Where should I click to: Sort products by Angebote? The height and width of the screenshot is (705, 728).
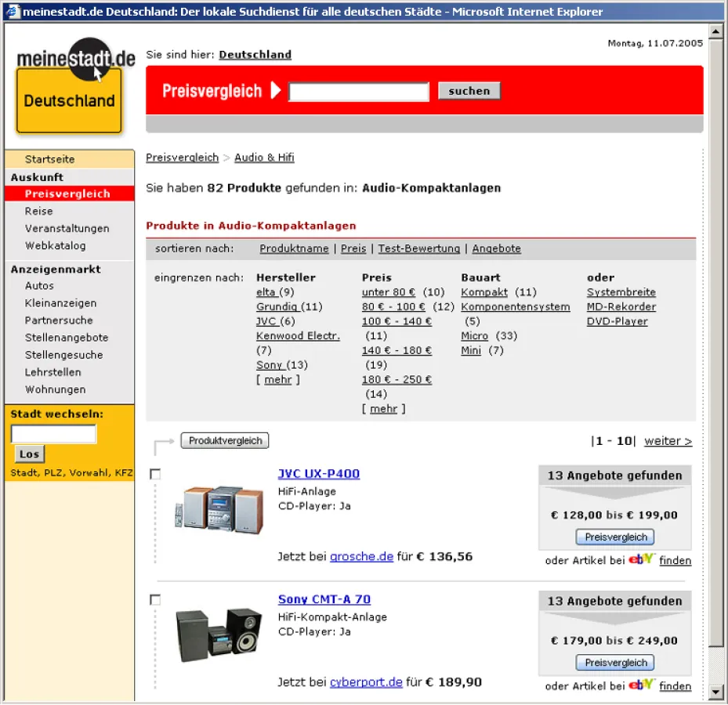click(x=496, y=249)
